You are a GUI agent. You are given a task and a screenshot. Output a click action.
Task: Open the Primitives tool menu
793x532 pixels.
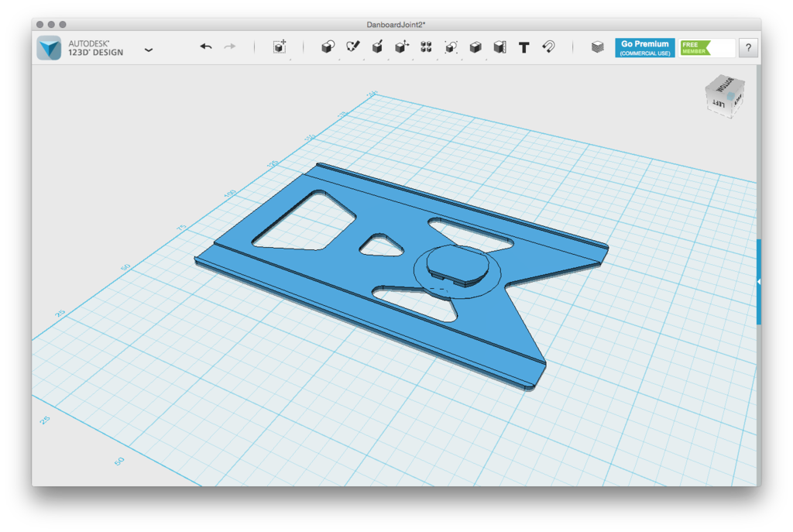(x=328, y=47)
